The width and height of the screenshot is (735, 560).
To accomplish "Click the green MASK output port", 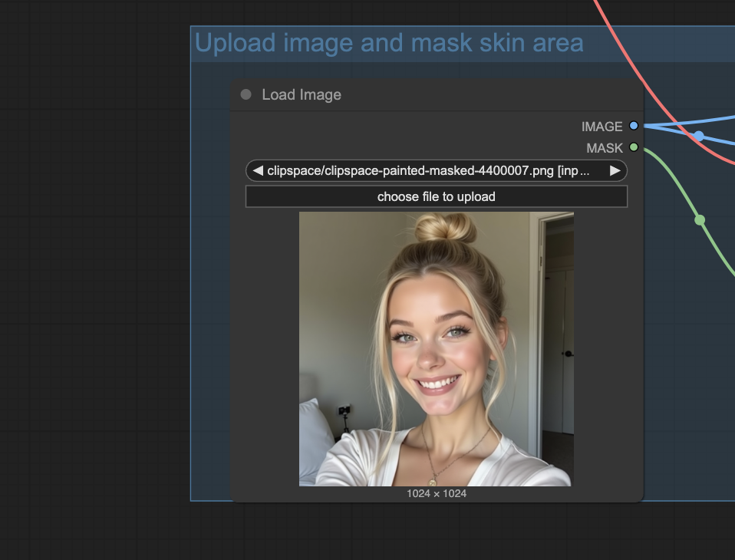I will pyautogui.click(x=634, y=147).
